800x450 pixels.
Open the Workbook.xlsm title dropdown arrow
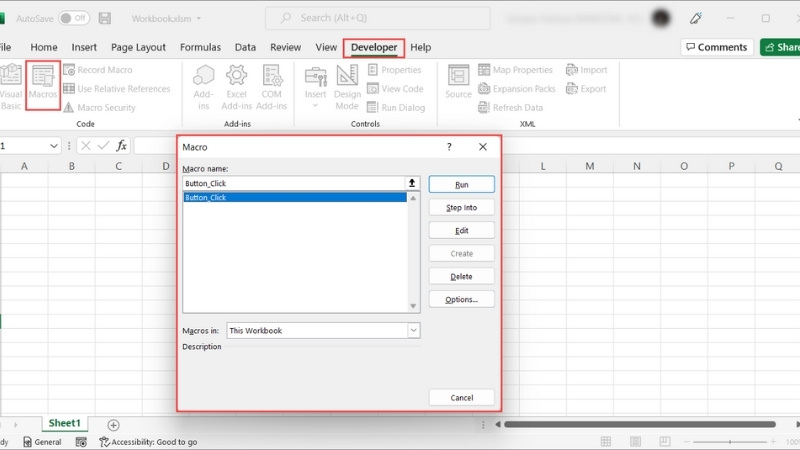point(198,19)
